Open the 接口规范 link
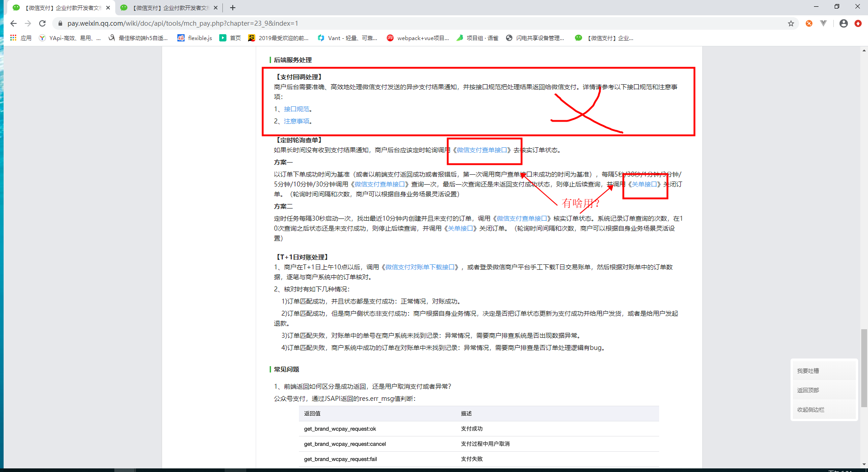The image size is (868, 472). click(x=297, y=109)
